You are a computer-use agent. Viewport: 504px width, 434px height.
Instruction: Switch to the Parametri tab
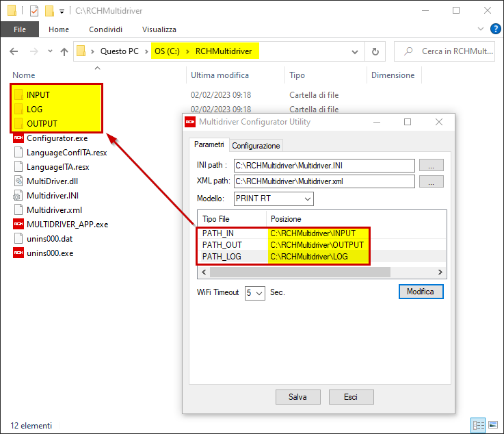point(209,144)
